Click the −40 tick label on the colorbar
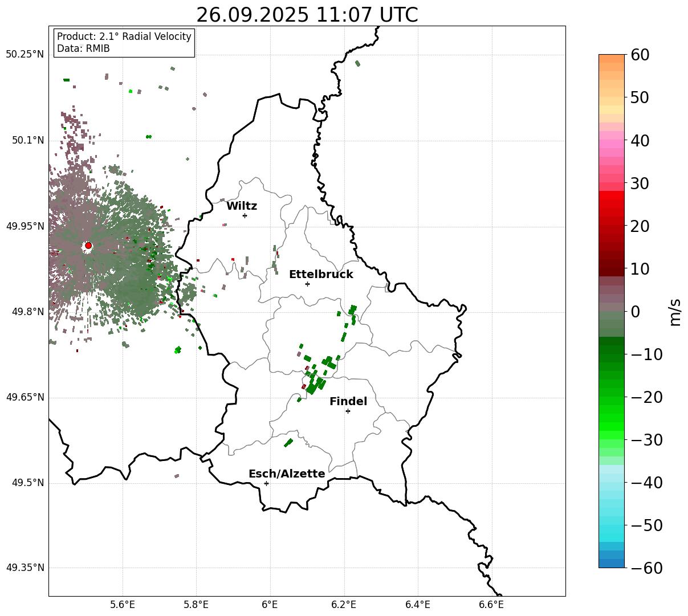This screenshot has height=616, width=688. point(646,483)
